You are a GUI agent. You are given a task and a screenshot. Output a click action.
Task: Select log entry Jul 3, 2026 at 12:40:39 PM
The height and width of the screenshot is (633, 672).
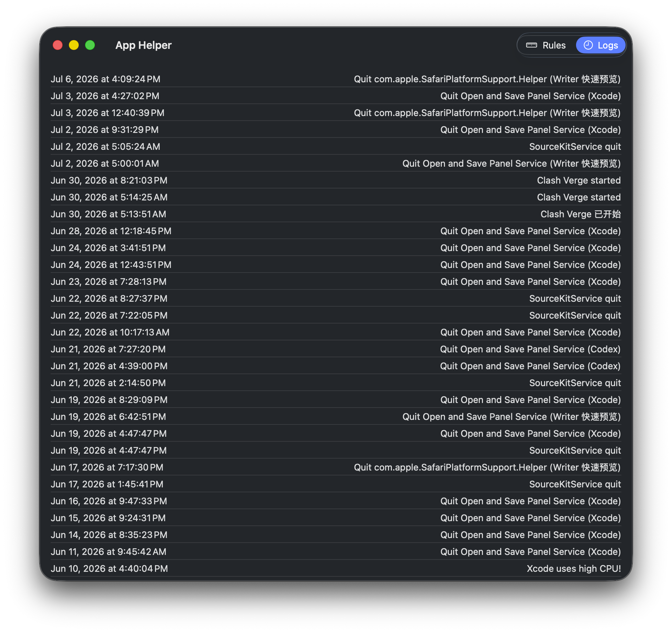(336, 113)
